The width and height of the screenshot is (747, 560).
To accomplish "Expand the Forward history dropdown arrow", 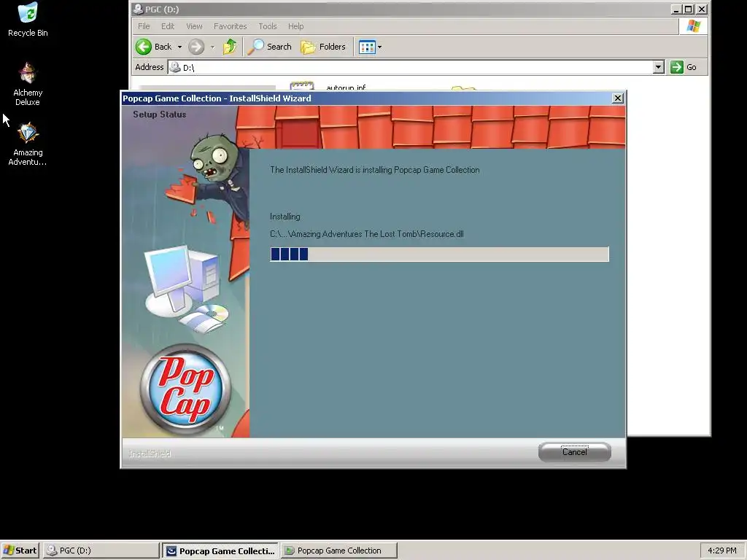I will tap(212, 47).
